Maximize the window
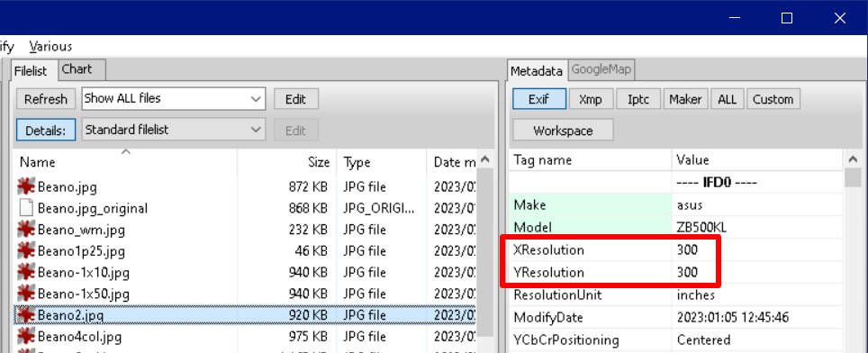 click(787, 18)
